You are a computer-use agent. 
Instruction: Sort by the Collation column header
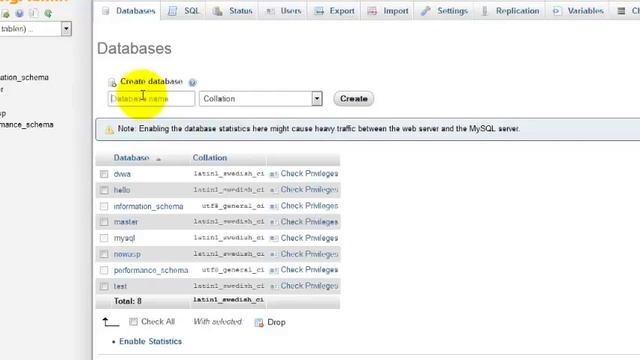click(210, 158)
